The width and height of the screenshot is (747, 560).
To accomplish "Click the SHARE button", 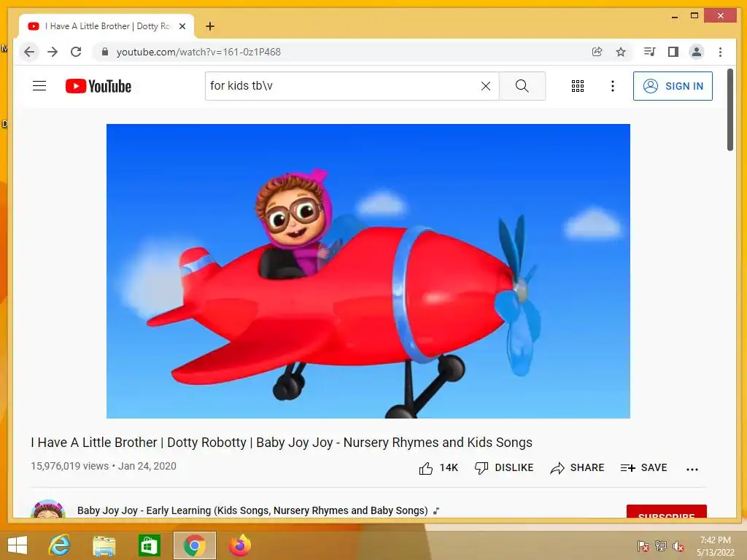I will pos(577,468).
